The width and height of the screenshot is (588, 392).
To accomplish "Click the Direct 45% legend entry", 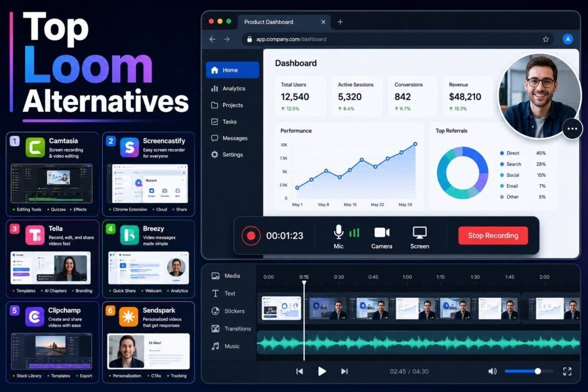I will click(x=523, y=153).
